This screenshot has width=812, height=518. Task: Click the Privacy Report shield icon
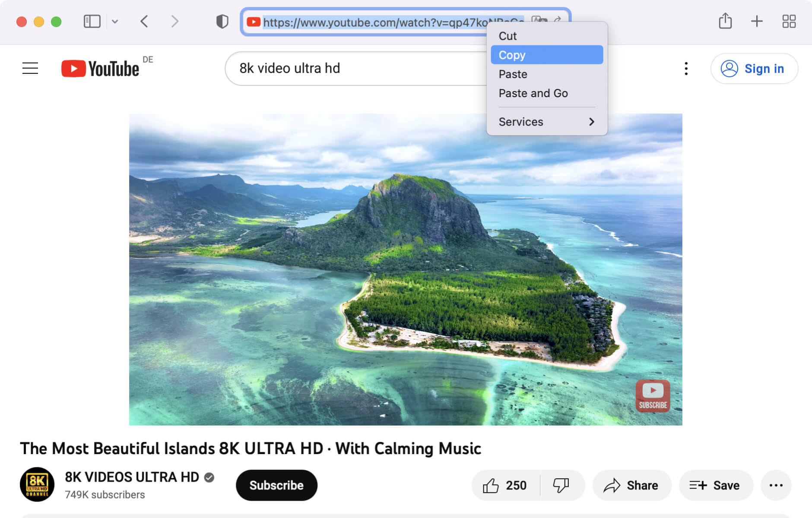(222, 21)
